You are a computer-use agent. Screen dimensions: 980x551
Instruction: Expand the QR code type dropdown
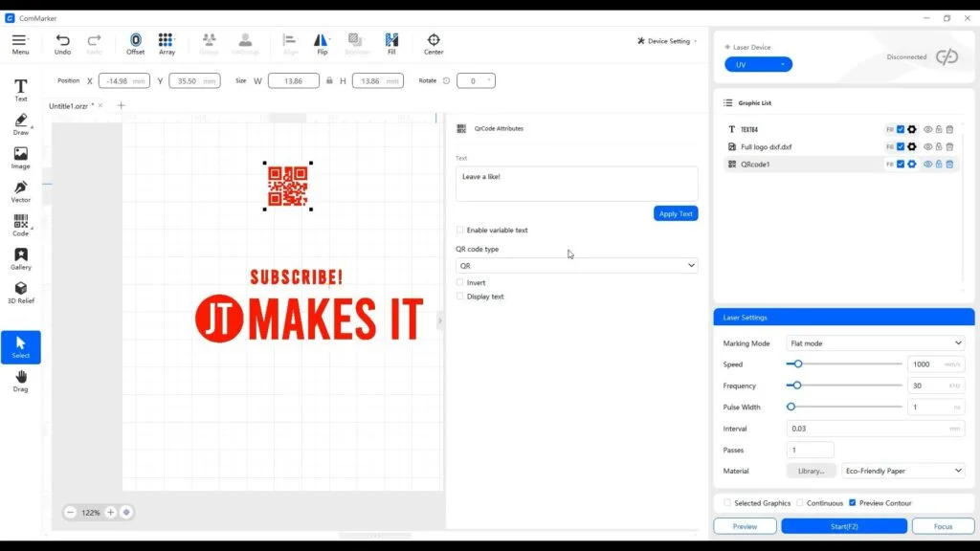[x=577, y=266]
